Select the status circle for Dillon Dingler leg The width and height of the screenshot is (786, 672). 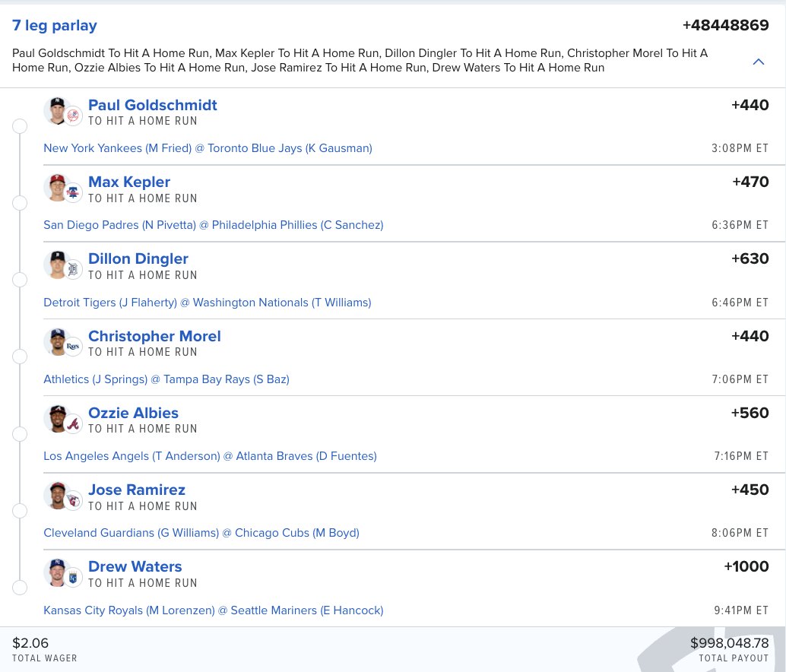21,280
